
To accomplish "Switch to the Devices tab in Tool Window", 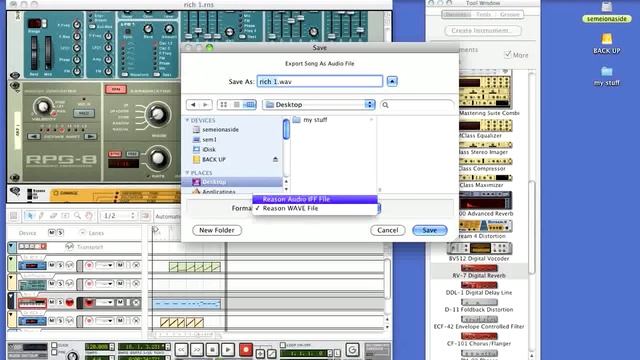I will [458, 14].
